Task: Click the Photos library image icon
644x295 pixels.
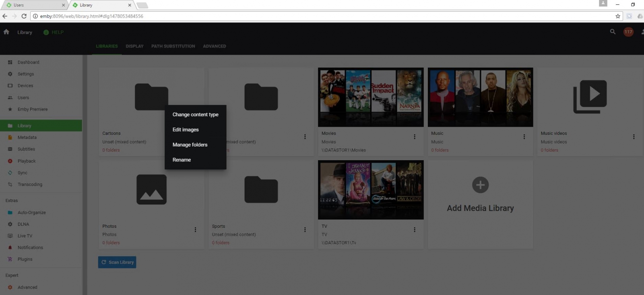Action: pyautogui.click(x=151, y=190)
